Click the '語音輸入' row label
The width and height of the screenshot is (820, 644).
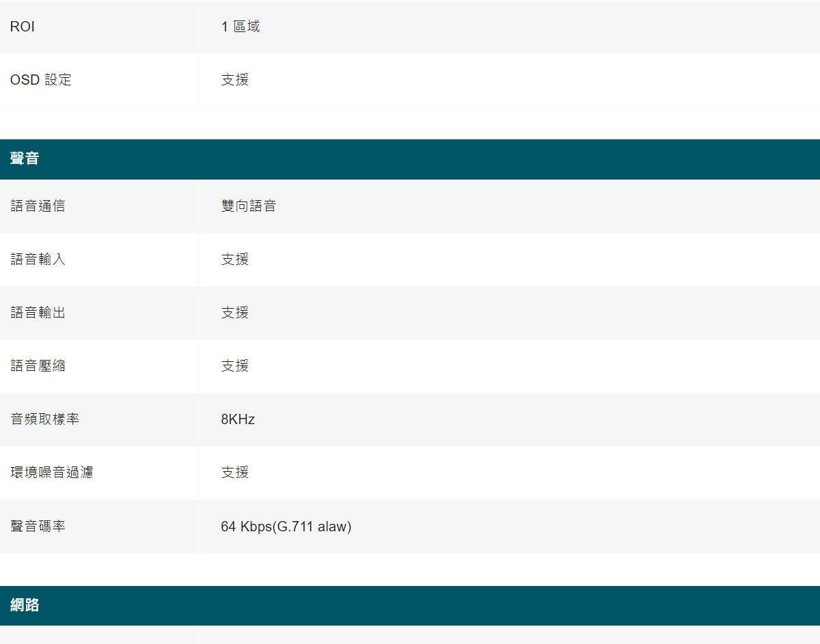38,259
